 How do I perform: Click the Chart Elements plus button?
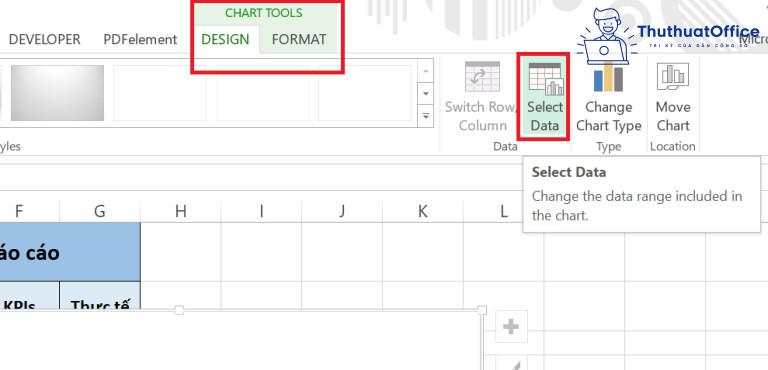(x=511, y=326)
